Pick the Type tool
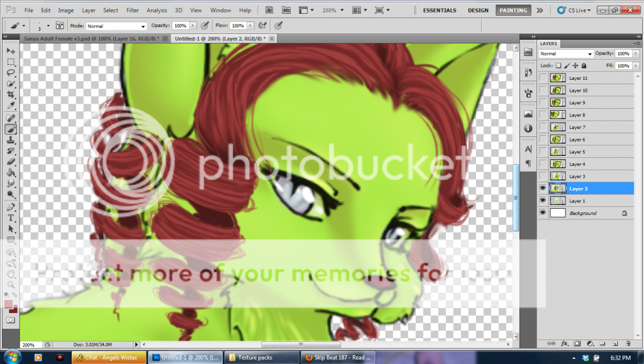 pos(11,218)
